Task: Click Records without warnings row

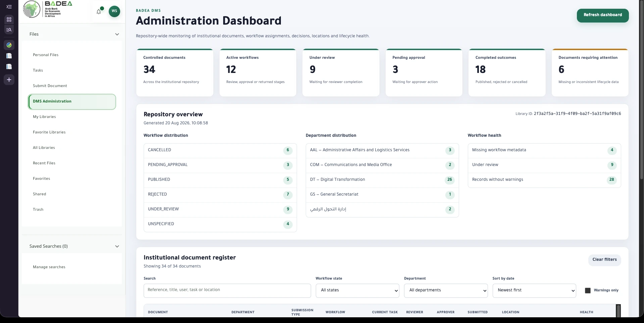Action: pos(544,180)
